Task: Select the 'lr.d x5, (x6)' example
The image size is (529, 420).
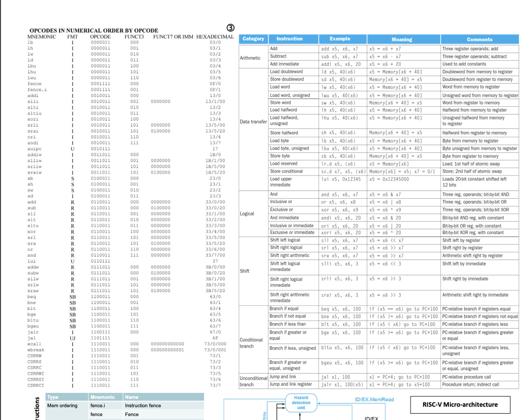Action: [338, 164]
